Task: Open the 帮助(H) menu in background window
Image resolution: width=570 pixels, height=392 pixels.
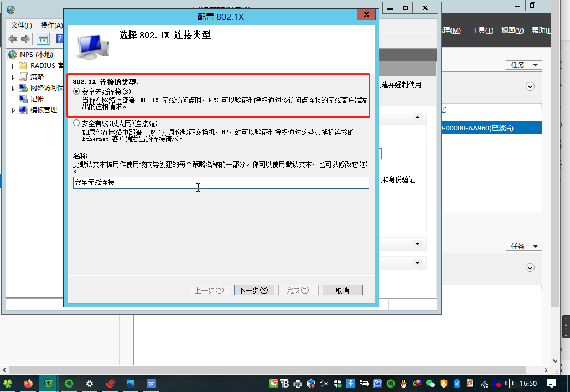Action: pyautogui.click(x=541, y=30)
